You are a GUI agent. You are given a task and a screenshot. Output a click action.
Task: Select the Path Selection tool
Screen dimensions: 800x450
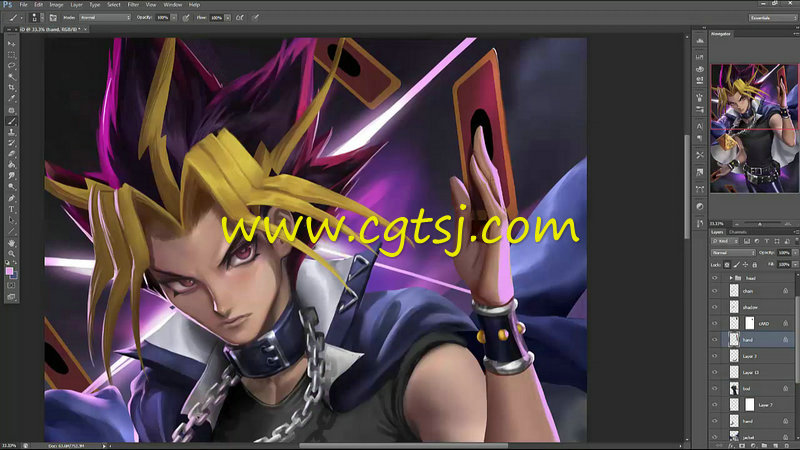[11, 220]
